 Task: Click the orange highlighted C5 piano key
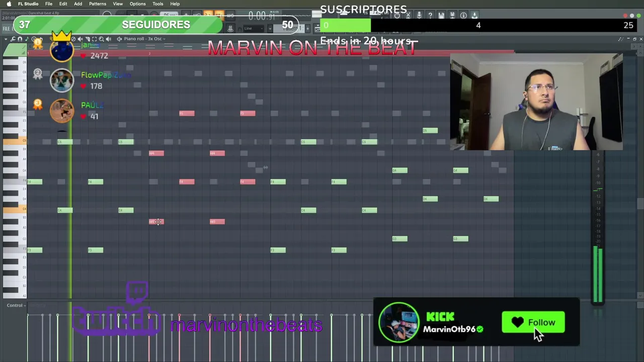15,142
